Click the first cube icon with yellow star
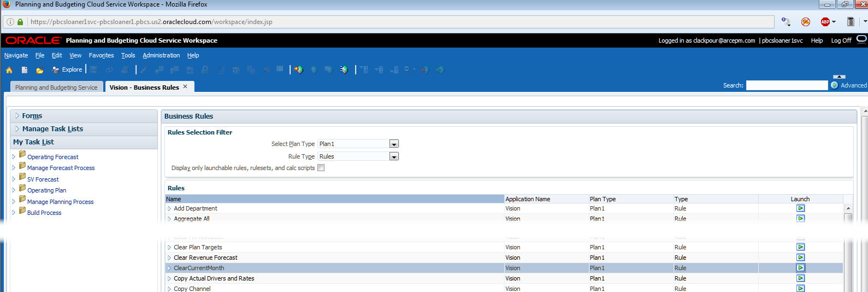 point(299,69)
